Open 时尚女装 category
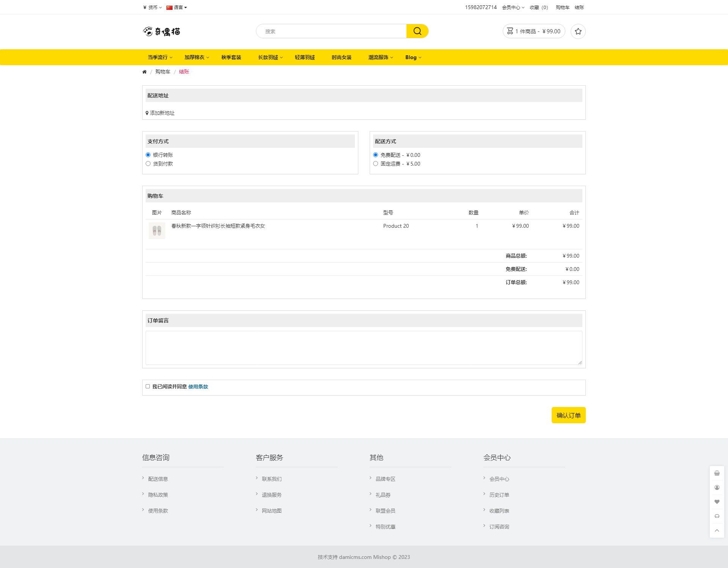The height and width of the screenshot is (568, 728). tap(342, 58)
